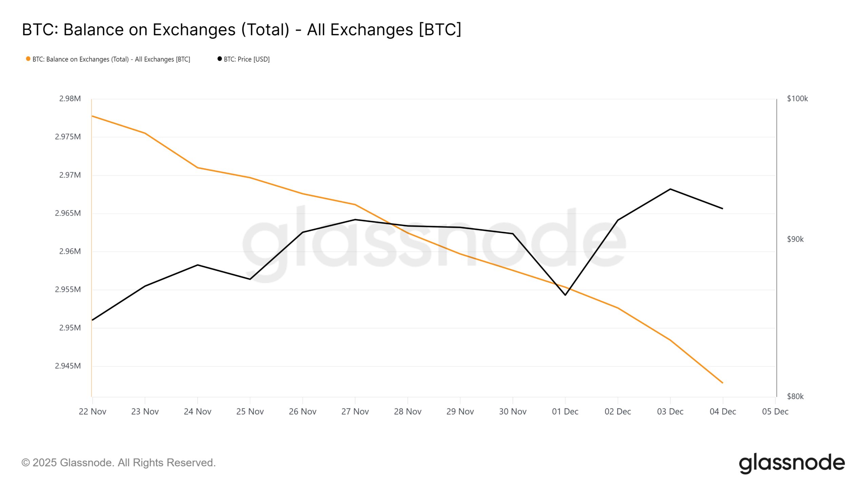Click the price line's 01 Dec low point
868x488 pixels.
(x=565, y=295)
